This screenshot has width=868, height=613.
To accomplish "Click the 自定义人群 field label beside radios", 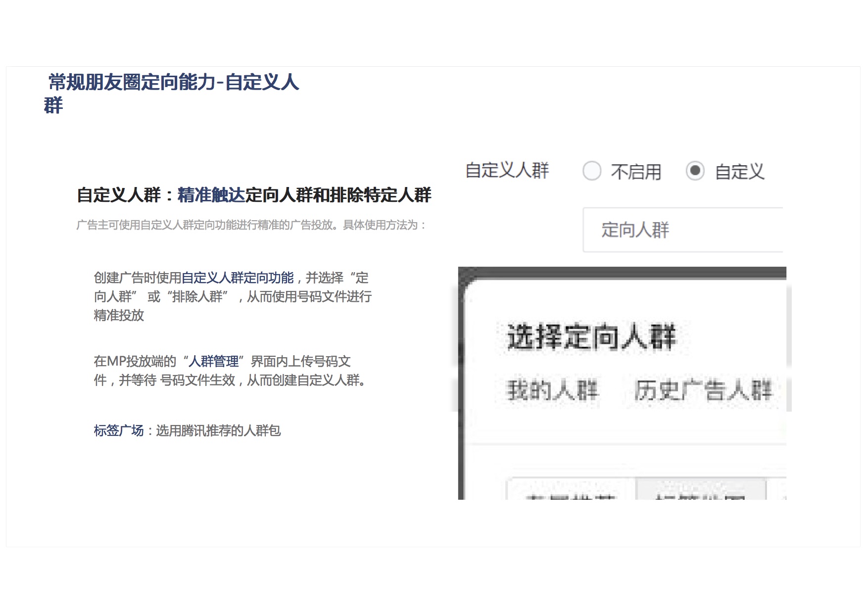I will [x=507, y=171].
